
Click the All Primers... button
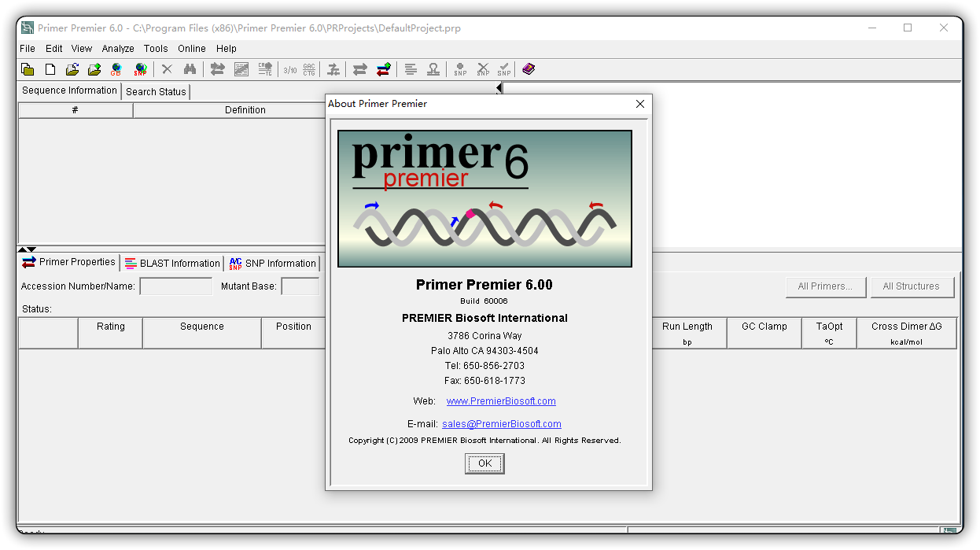[826, 286]
